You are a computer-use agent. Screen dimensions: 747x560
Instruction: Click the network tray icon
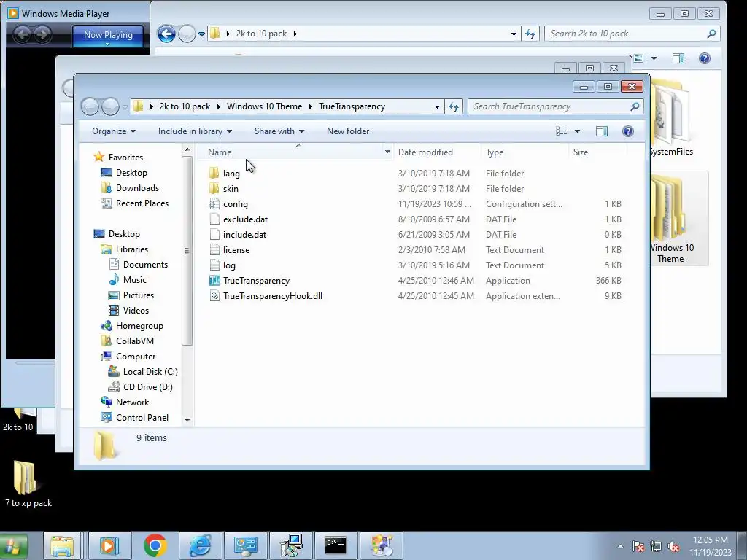coord(656,546)
